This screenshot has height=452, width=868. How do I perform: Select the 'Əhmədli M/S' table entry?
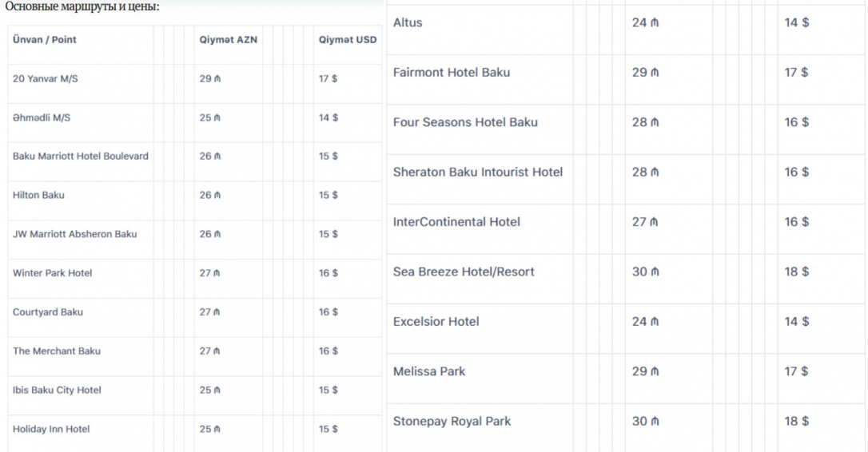pyautogui.click(x=42, y=117)
